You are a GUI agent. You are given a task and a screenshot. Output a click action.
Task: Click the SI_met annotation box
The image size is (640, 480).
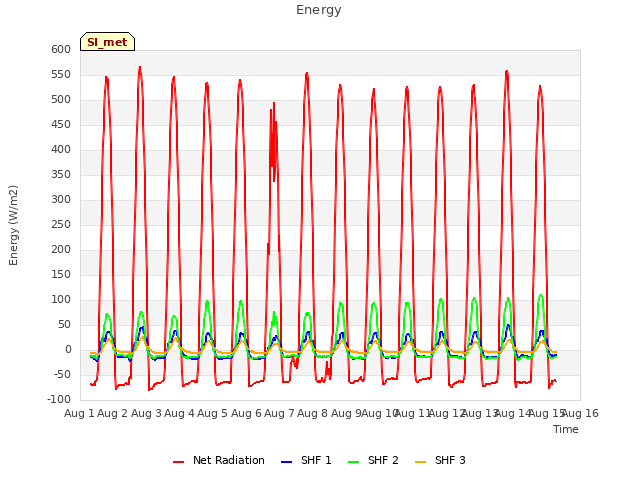pyautogui.click(x=107, y=42)
